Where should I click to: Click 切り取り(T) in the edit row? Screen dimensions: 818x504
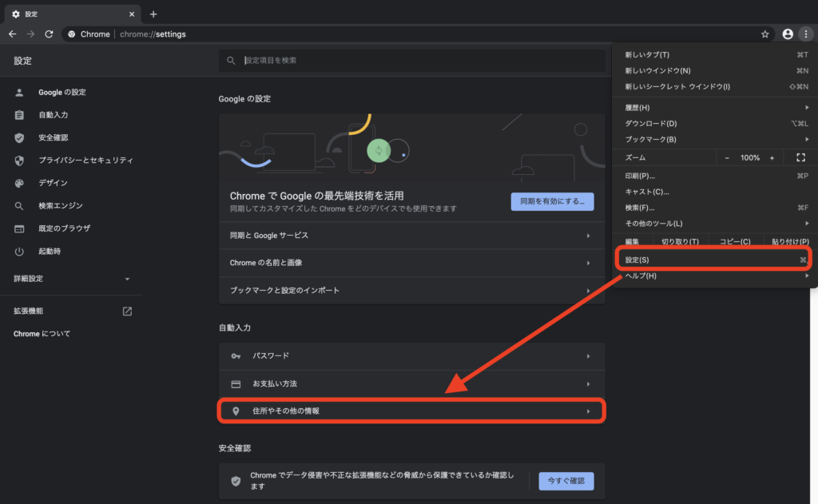[681, 241]
